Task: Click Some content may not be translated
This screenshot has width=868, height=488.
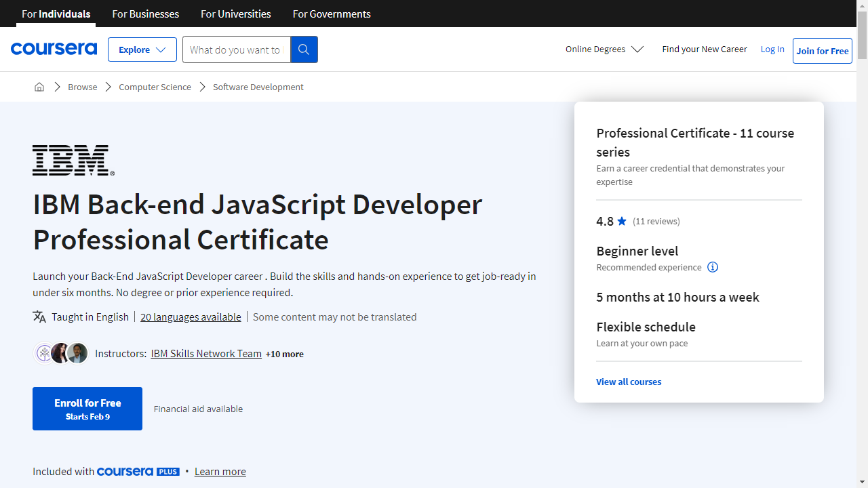Action: pyautogui.click(x=335, y=317)
